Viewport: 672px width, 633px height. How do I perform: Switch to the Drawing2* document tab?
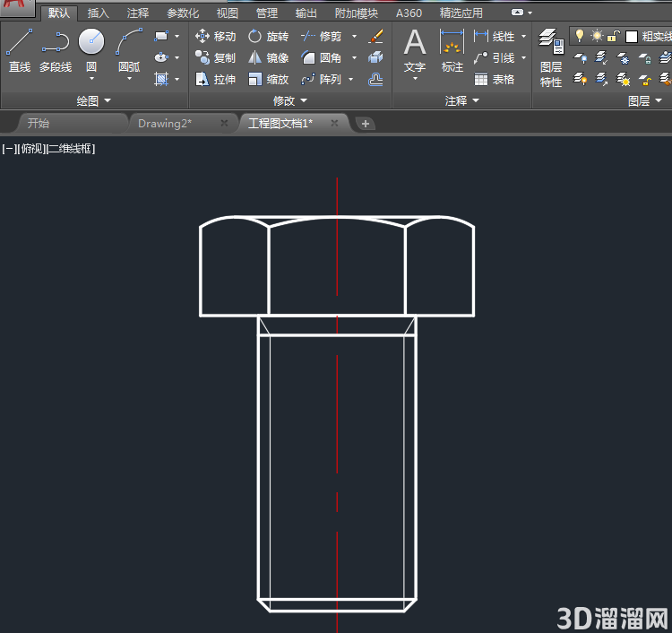coord(165,124)
